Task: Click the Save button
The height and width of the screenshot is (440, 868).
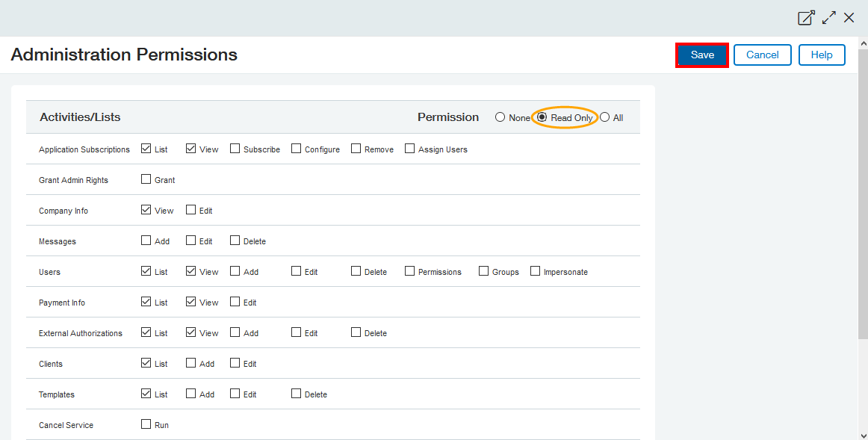Action: [702, 55]
